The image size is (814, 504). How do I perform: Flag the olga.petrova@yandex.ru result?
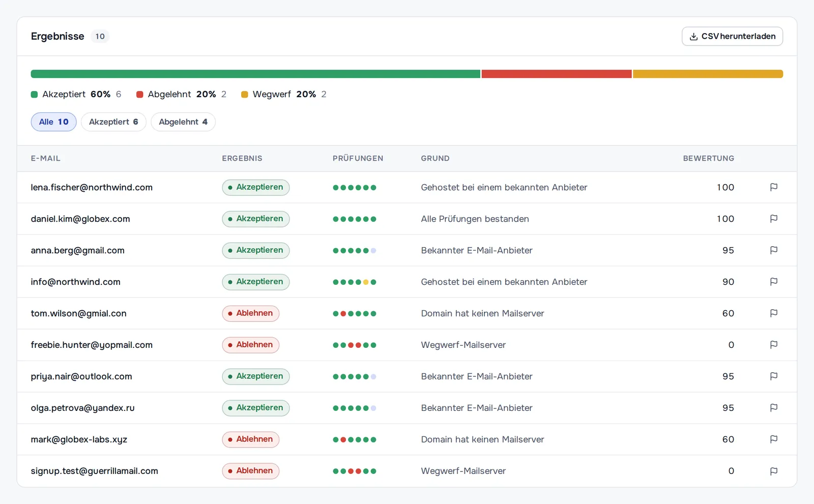773,408
